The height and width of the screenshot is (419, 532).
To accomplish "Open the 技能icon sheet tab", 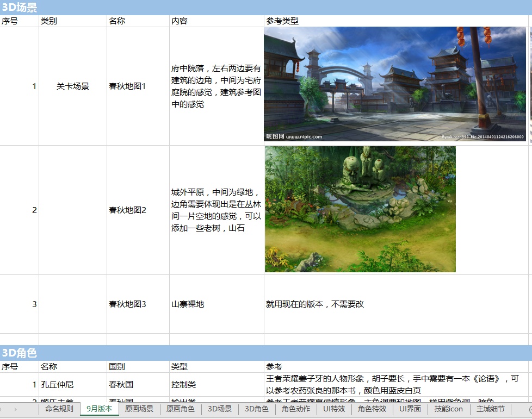I will point(449,409).
